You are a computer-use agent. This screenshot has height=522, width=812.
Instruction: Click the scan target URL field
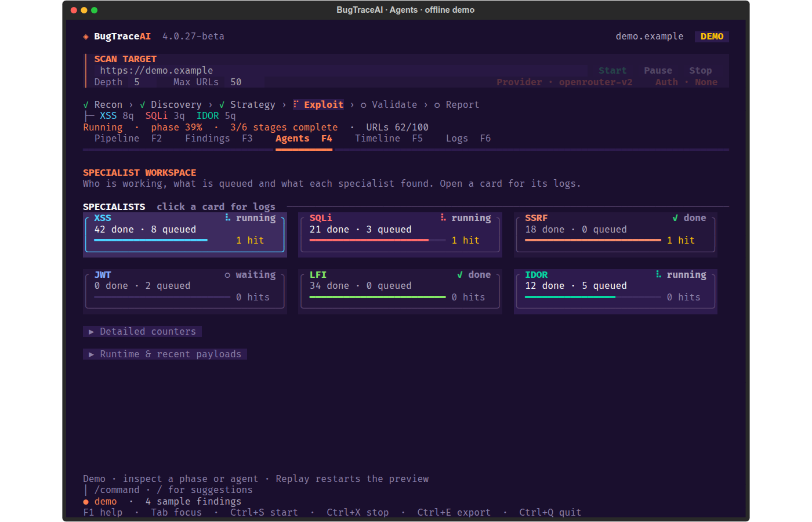coord(341,71)
